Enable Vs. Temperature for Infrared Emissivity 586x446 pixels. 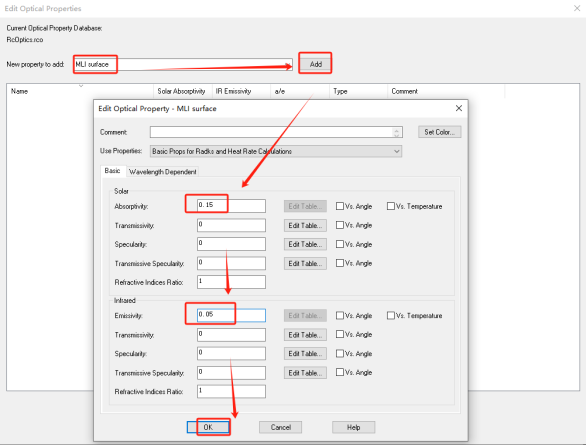[x=391, y=316]
